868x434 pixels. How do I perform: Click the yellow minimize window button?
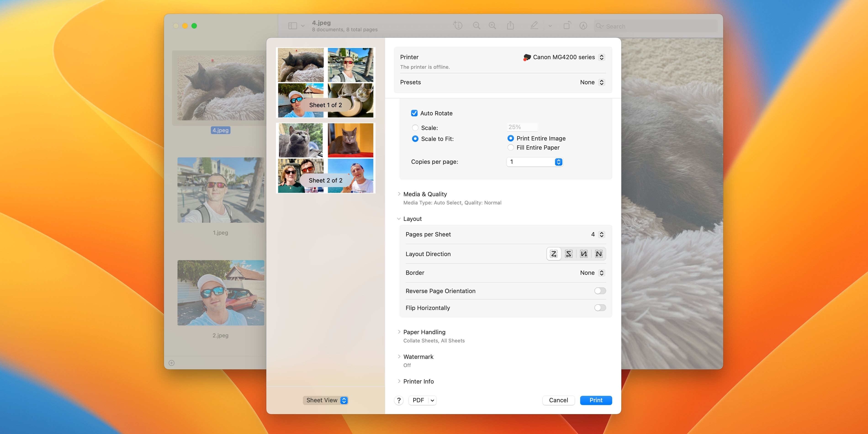click(185, 26)
